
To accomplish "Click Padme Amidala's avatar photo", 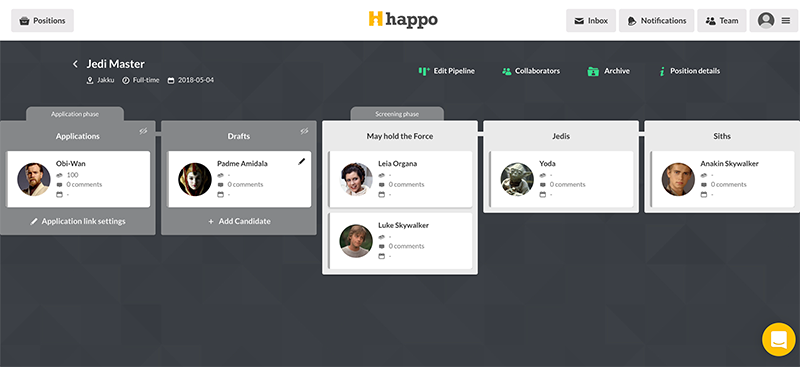I will click(x=195, y=179).
